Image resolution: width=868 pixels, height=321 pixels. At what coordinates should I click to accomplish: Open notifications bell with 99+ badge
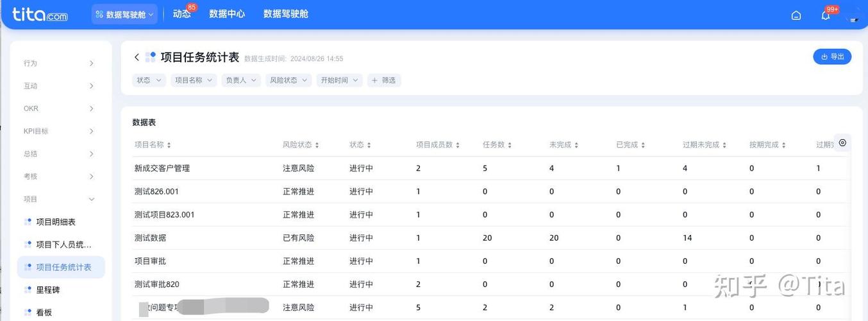(826, 15)
